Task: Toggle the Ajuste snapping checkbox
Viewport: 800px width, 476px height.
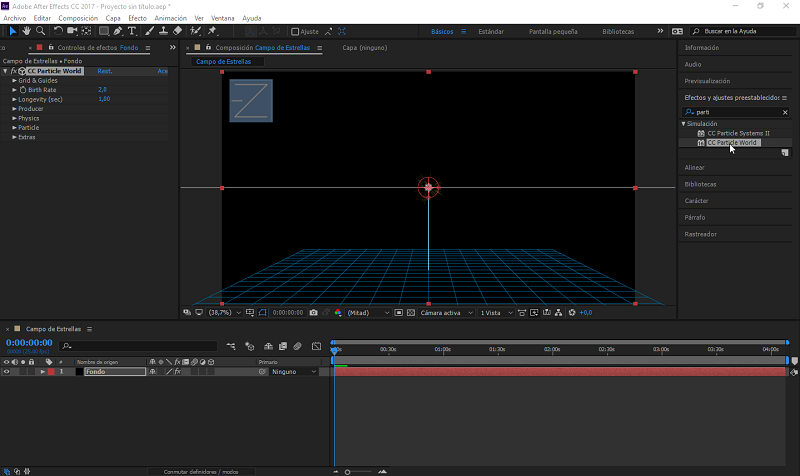Action: click(295, 32)
